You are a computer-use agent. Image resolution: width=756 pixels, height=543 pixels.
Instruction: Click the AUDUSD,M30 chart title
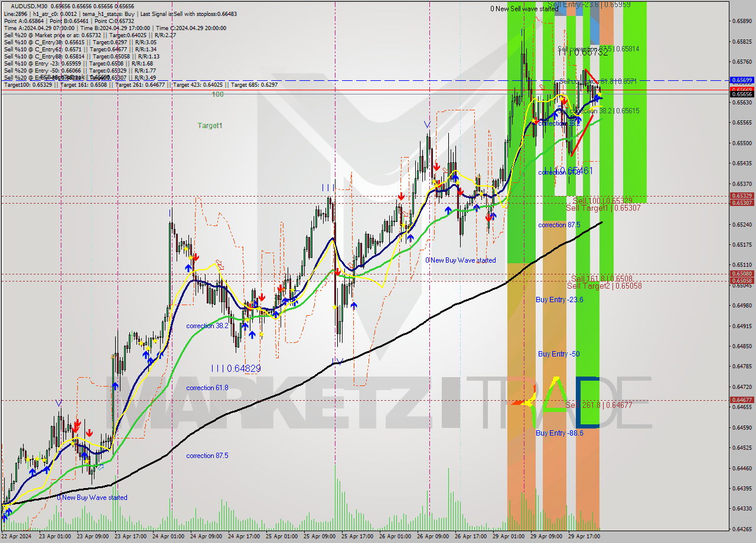coord(73,6)
